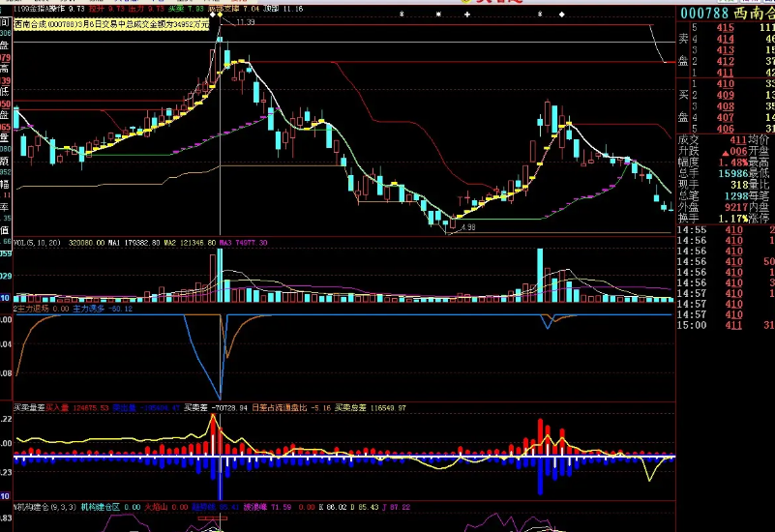Select buy level 4 price 407
Image resolution: width=775 pixels, height=532 pixels.
725,118
